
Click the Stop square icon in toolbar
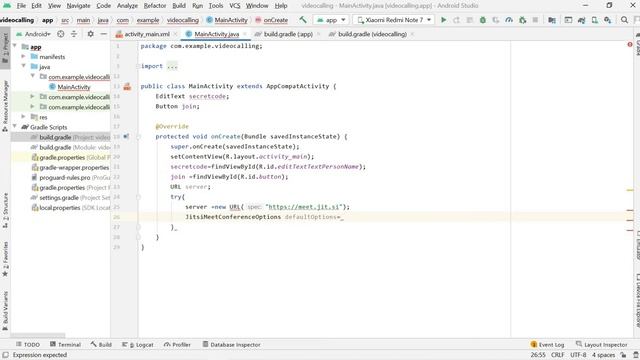(535, 20)
